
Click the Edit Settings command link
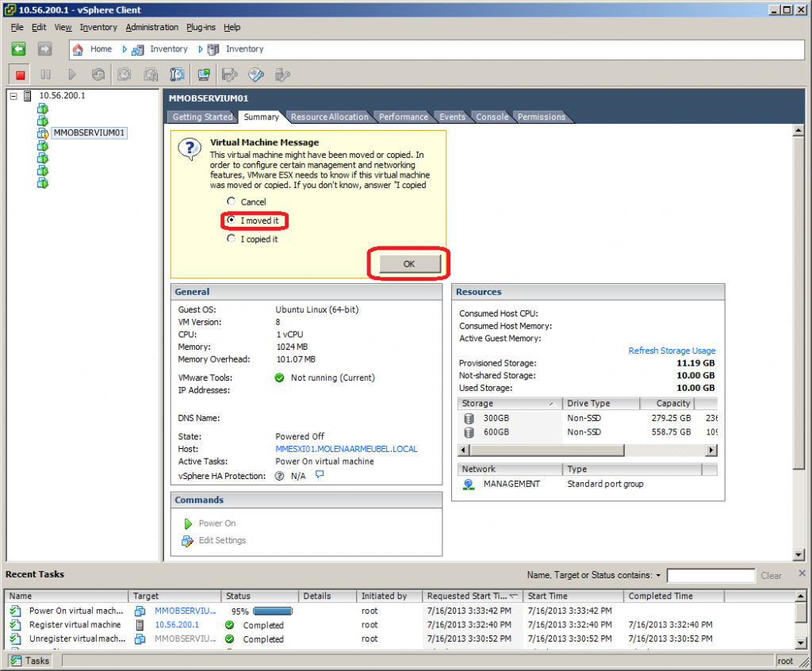[222, 540]
